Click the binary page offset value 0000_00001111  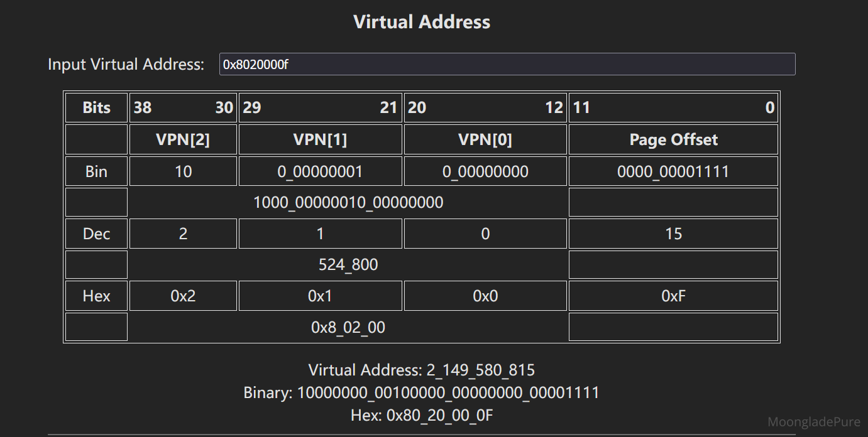[x=673, y=171]
